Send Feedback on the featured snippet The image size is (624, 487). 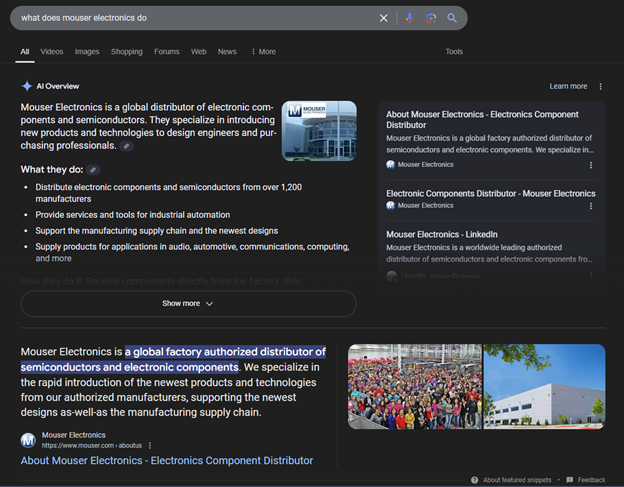[x=590, y=480]
